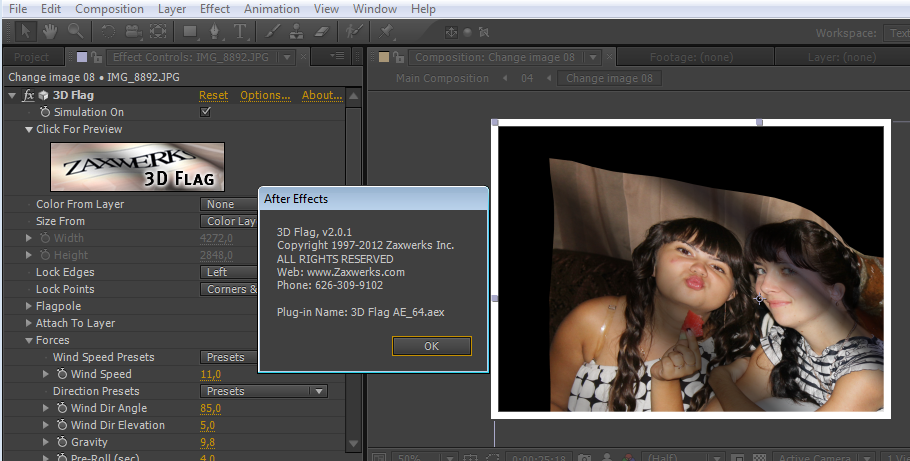
Task: Pick the Rotation tool
Action: pos(107,33)
